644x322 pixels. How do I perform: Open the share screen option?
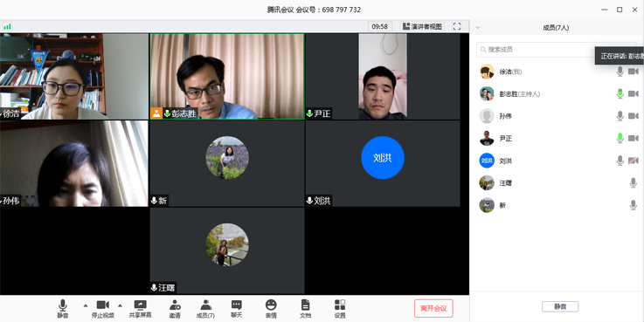(140, 308)
